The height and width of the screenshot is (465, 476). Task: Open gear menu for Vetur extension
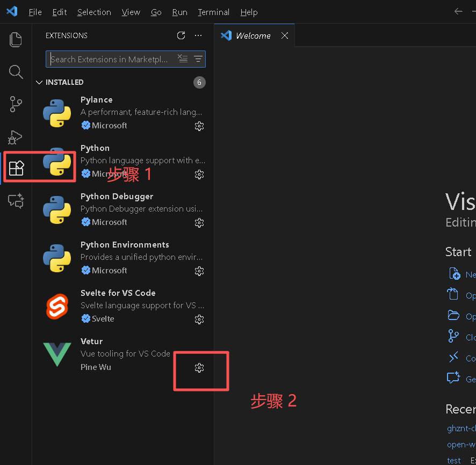199,368
